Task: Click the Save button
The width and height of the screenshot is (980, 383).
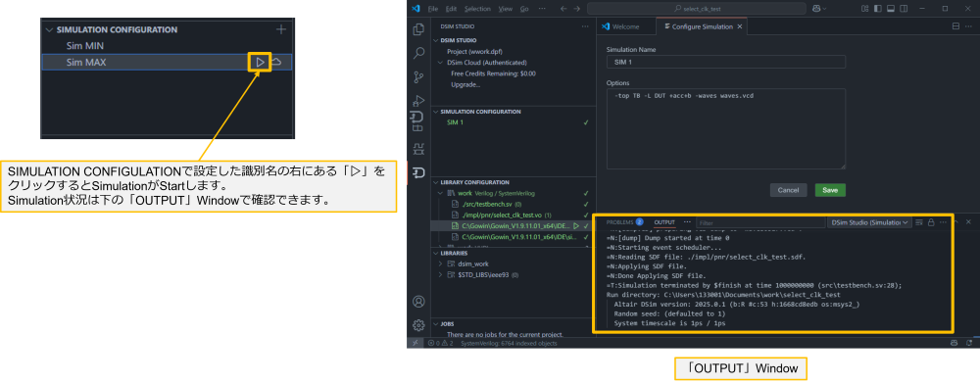Action: click(x=830, y=190)
